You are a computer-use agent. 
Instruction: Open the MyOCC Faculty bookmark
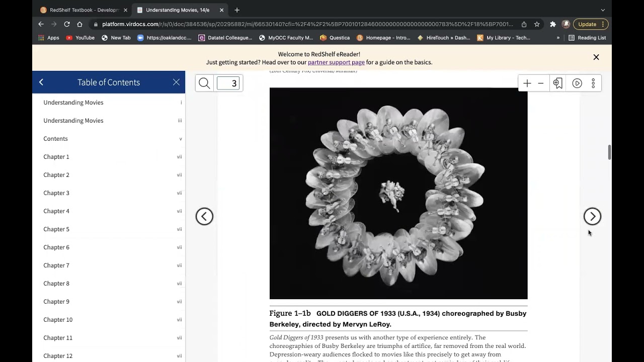(286, 38)
